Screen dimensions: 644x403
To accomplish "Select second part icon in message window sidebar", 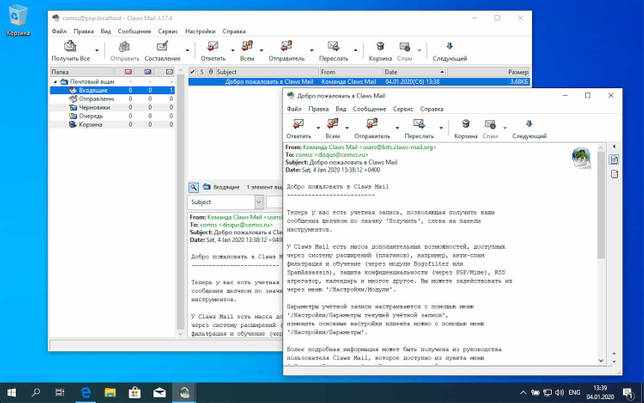I will [614, 175].
